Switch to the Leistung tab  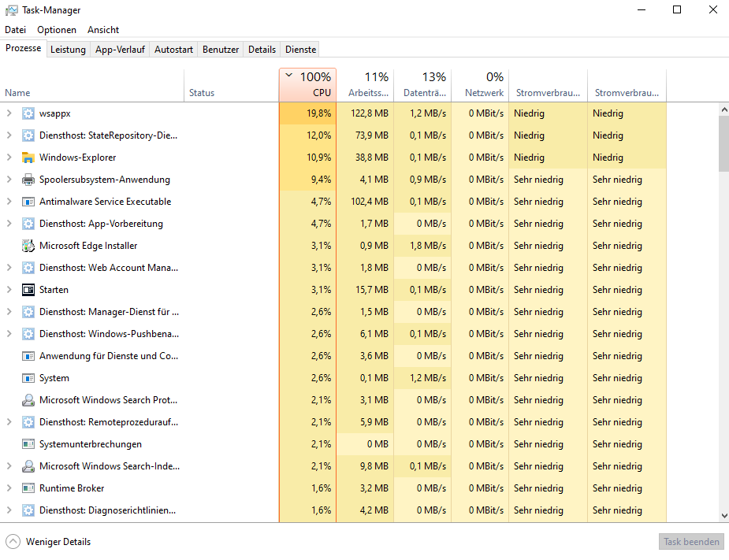coord(68,50)
